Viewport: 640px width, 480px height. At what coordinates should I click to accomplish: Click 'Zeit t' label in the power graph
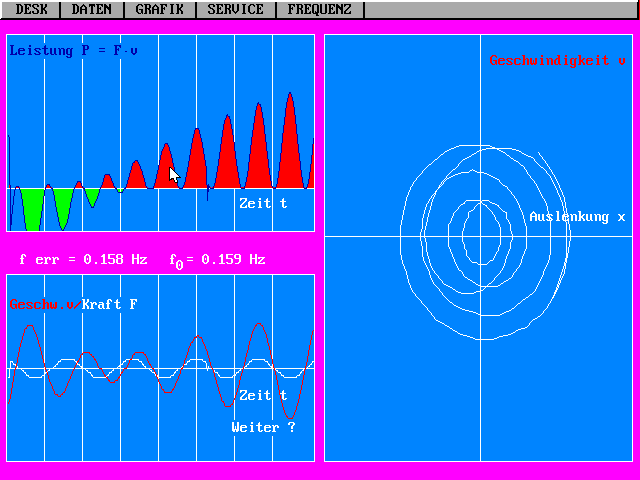tap(263, 203)
